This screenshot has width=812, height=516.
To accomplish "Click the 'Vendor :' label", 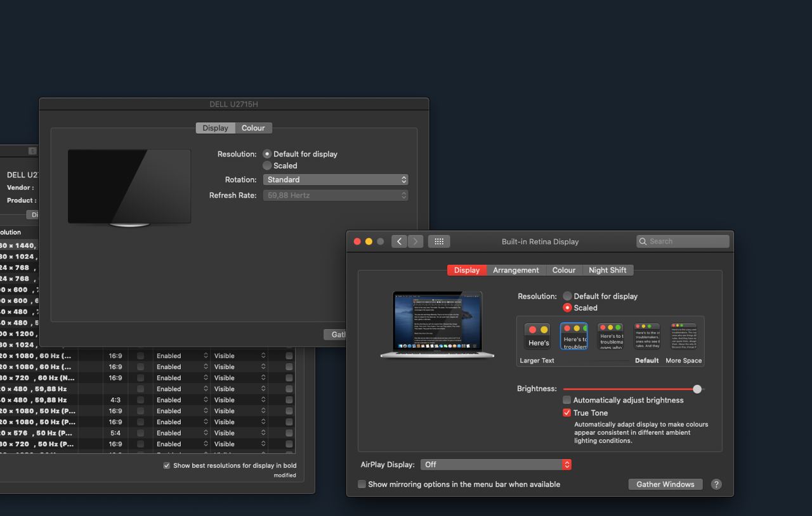I will pos(20,188).
